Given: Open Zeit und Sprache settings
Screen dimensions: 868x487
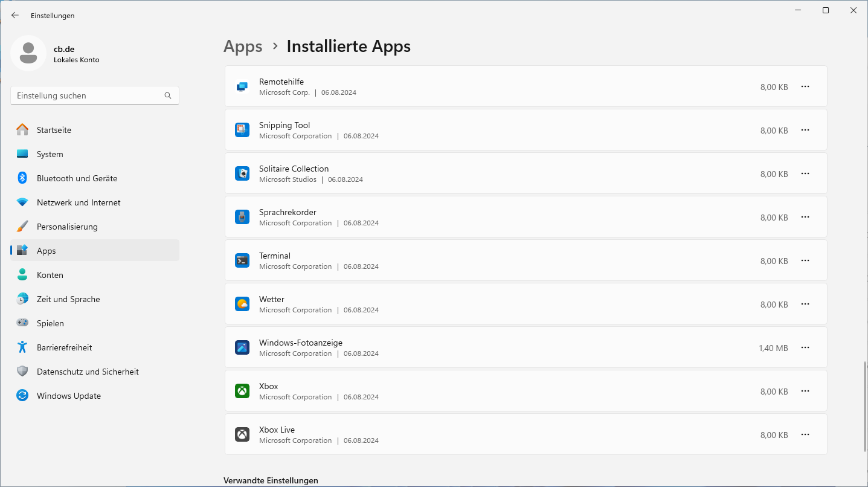Looking at the screenshot, I should (x=95, y=299).
